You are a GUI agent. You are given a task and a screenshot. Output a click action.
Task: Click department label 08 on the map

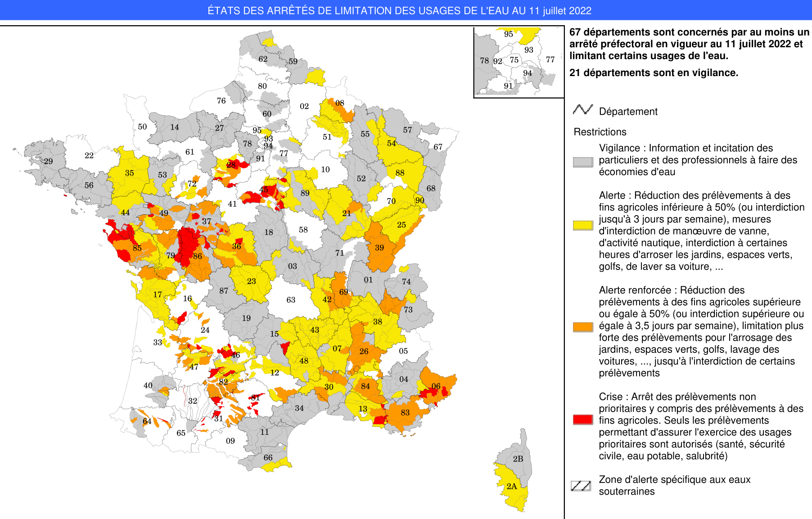340,103
